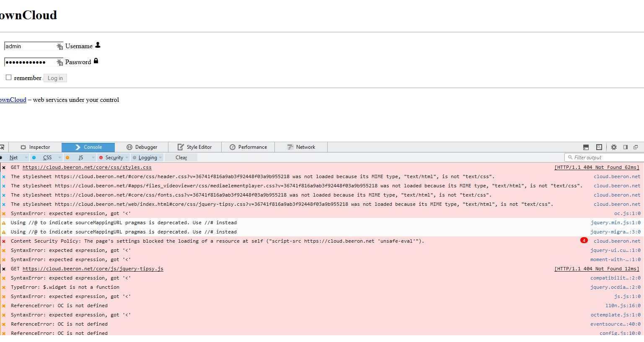
Task: Select the '$.widget is not a function' error text
Action: [65, 287]
